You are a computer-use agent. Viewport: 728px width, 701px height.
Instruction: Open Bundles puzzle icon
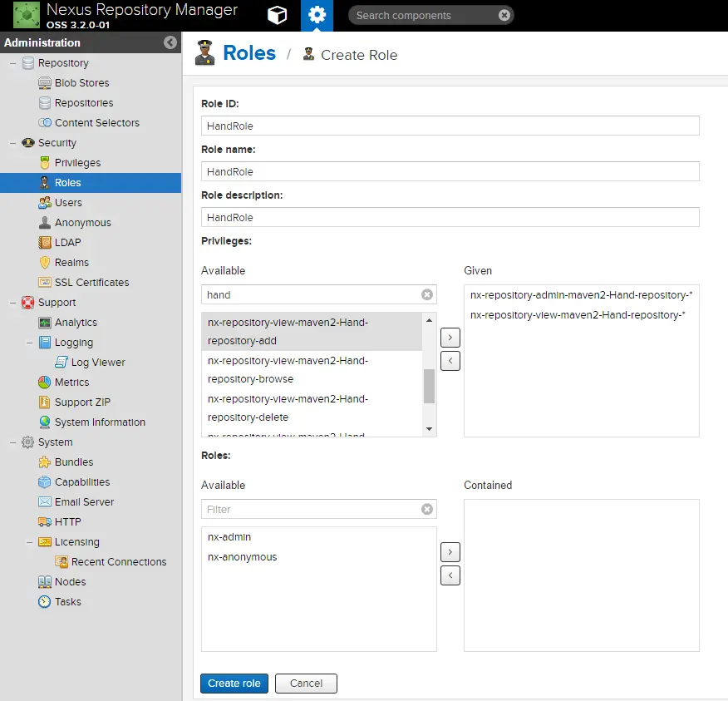[x=45, y=462]
